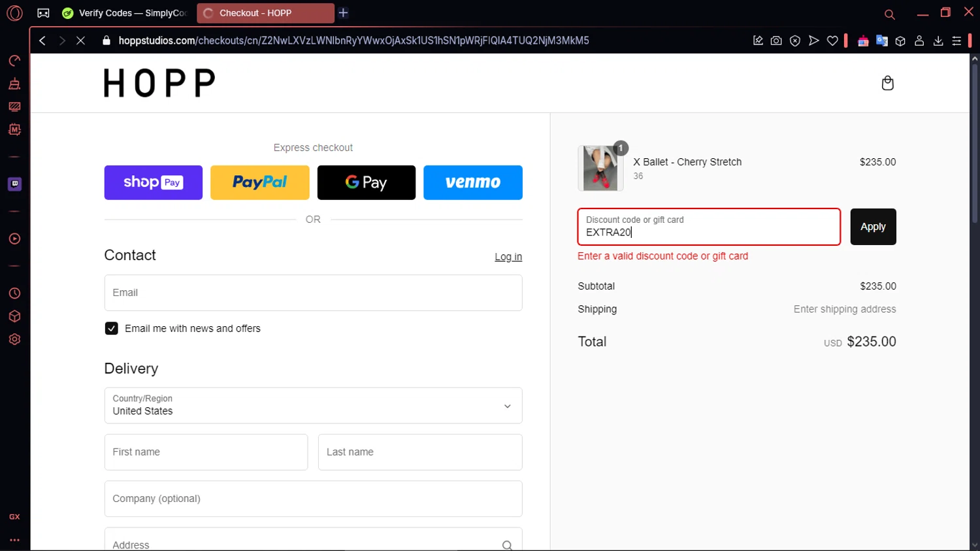Open the tab search magnifier icon
980x551 pixels.
[x=889, y=14]
